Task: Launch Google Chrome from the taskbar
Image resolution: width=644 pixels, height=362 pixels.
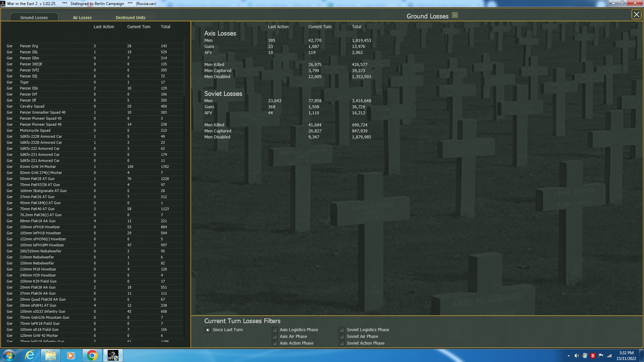Action: tap(92, 355)
